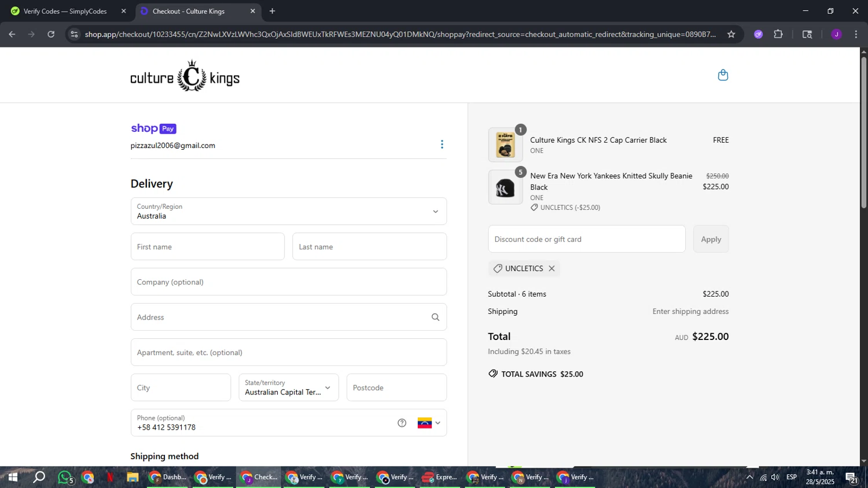Click the Shop Pay logo
Screen dimensions: 868x488
(153, 128)
